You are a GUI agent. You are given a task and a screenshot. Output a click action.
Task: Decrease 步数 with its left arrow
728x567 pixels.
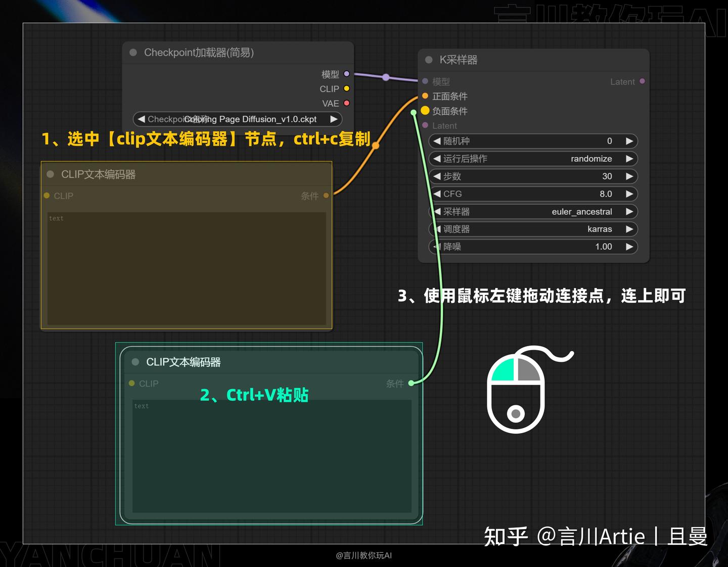[x=437, y=176]
